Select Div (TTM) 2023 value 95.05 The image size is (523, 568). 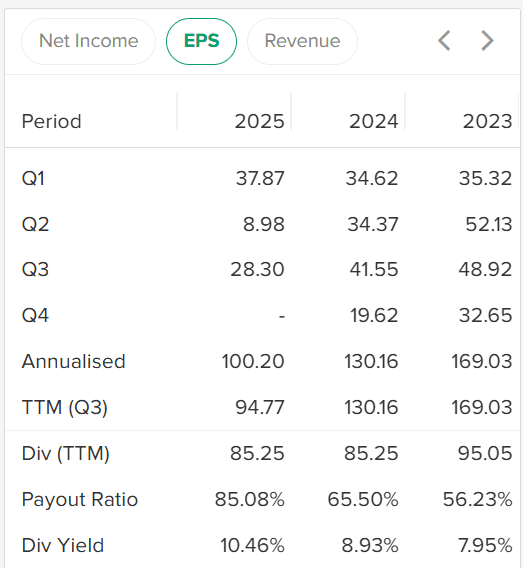point(485,454)
